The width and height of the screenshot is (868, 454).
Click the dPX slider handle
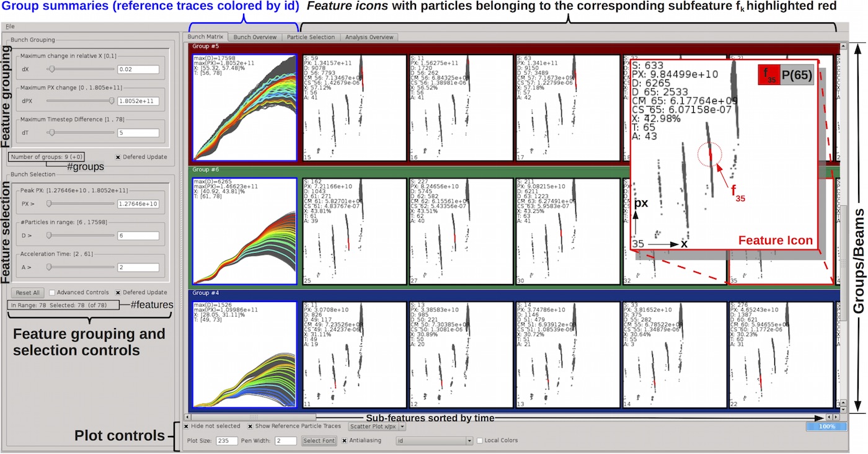coord(112,100)
